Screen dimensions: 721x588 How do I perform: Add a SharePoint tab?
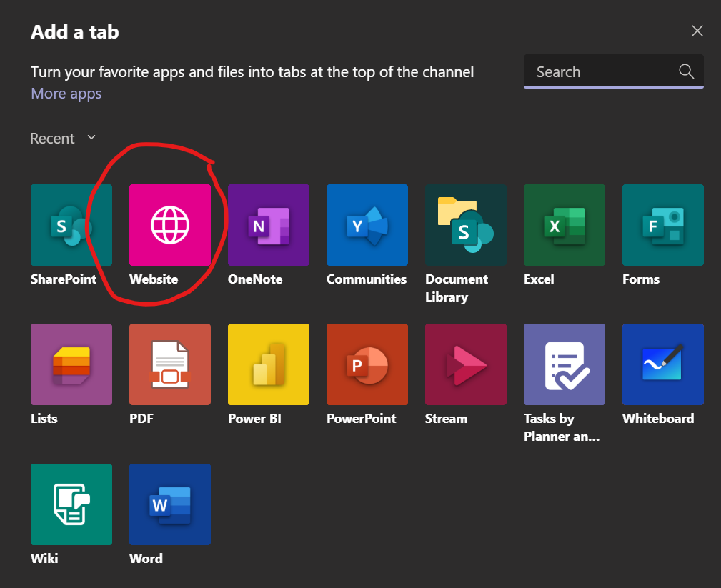(x=71, y=225)
